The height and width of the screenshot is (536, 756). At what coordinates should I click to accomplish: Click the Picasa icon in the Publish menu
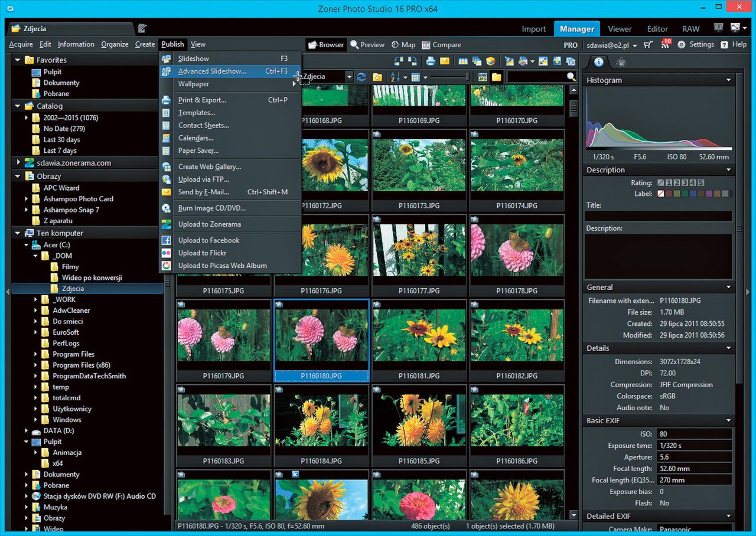pyautogui.click(x=167, y=266)
